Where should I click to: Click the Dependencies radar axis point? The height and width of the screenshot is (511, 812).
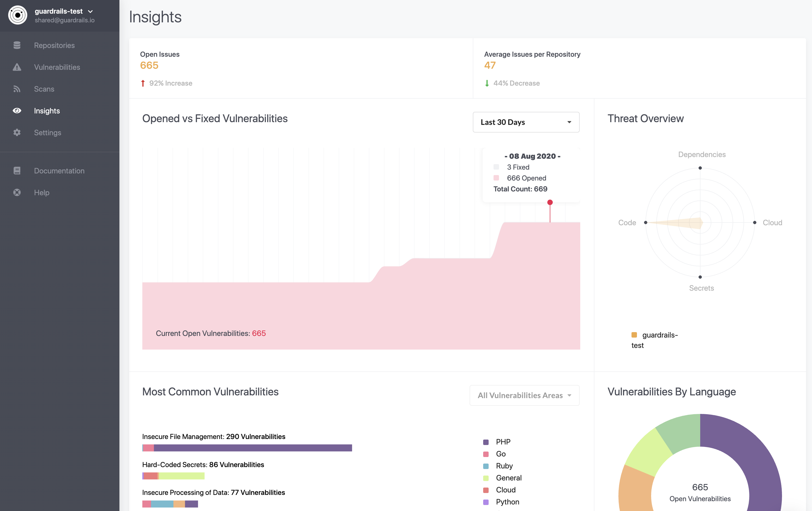[700, 168]
